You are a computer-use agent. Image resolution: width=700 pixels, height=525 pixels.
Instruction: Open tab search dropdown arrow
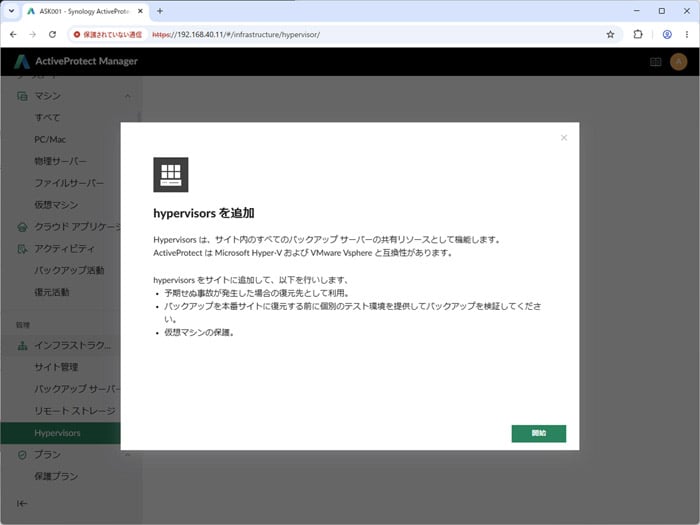coord(12,11)
